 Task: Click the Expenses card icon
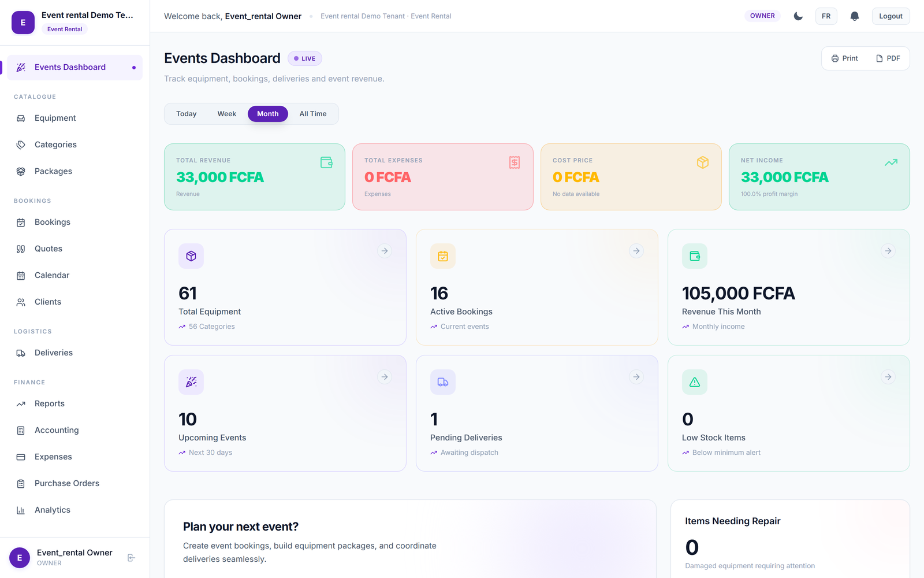[21, 457]
